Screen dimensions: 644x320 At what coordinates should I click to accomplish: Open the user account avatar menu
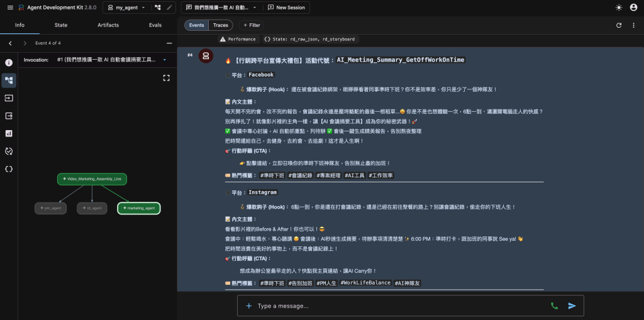[x=633, y=8]
